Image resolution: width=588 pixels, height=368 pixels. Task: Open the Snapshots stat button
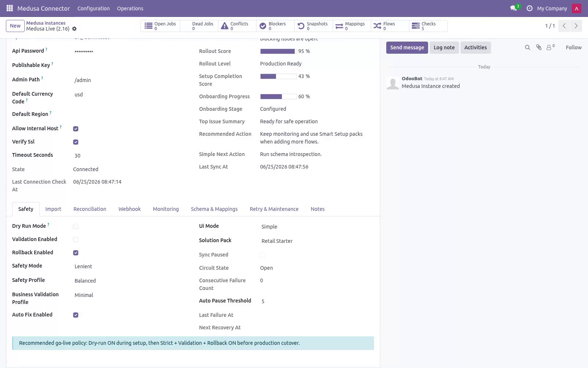click(x=313, y=26)
